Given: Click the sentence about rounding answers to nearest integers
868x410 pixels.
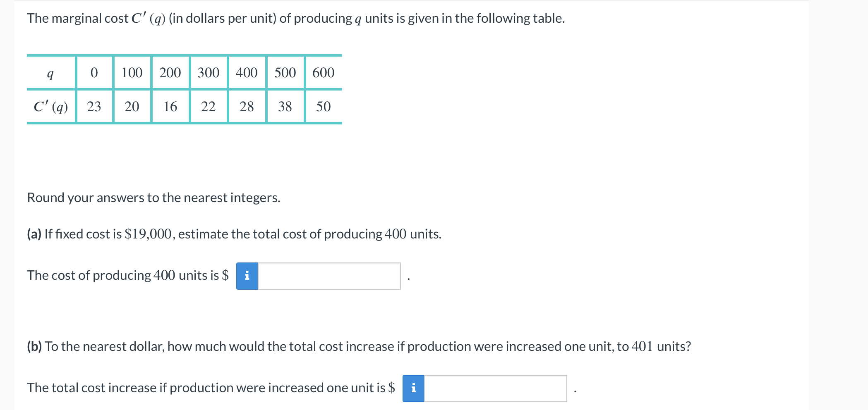Looking at the screenshot, I should click(153, 198).
